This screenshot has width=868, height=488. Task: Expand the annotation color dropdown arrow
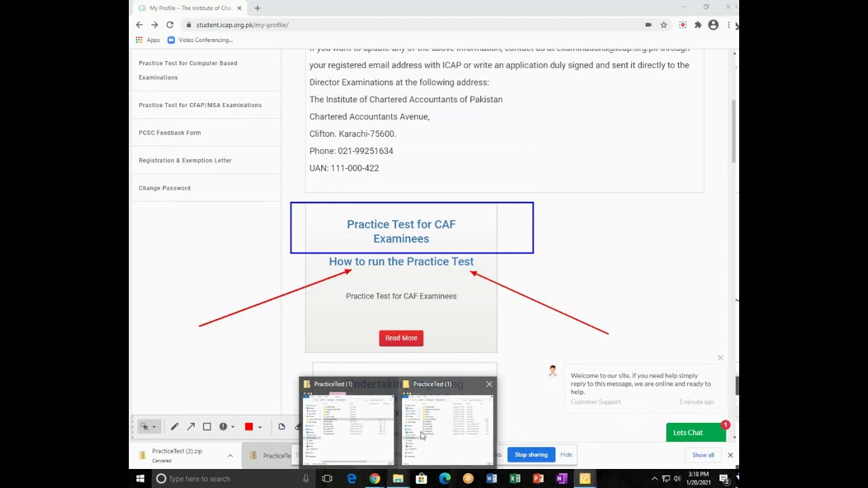pyautogui.click(x=260, y=427)
